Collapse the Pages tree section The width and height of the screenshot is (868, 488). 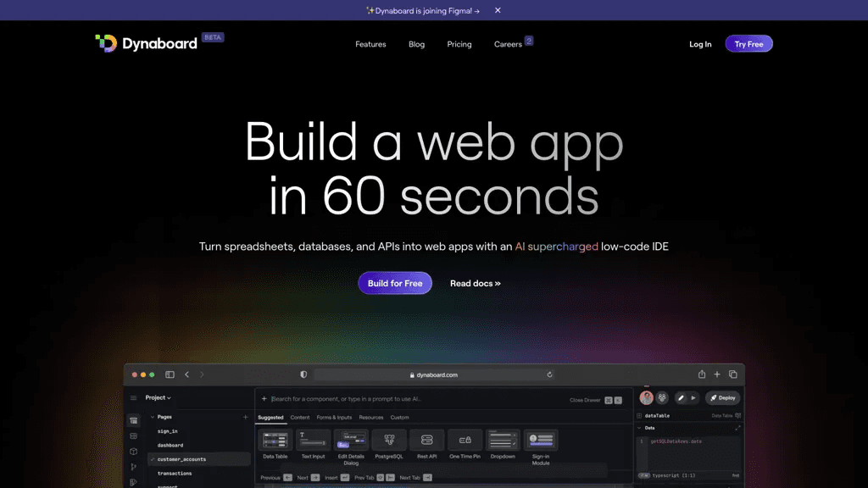(153, 417)
